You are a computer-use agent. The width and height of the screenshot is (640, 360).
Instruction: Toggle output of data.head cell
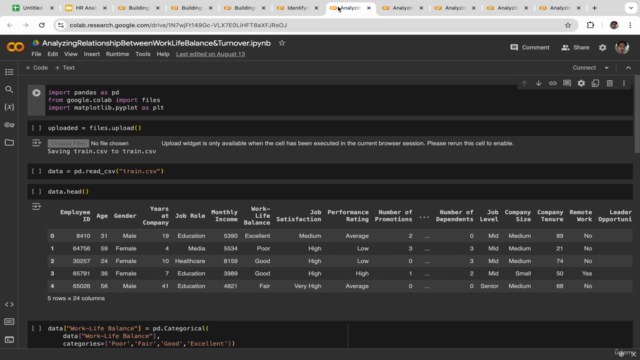36,207
